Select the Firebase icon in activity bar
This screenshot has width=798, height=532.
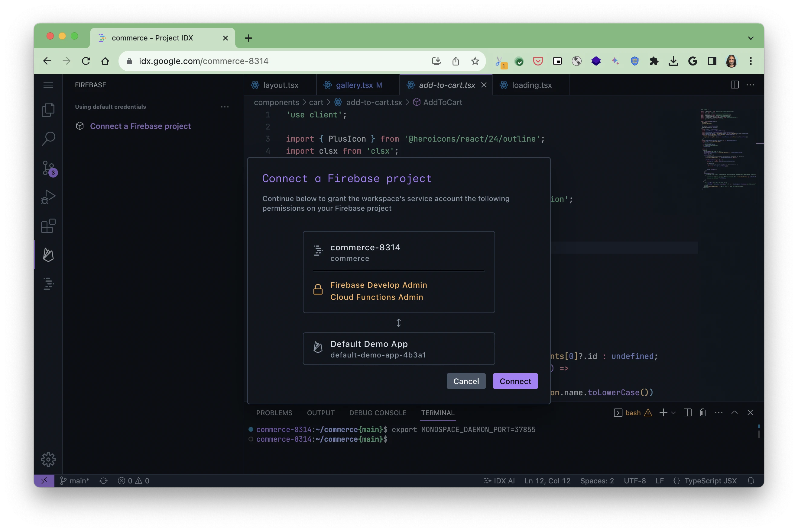[x=48, y=255]
